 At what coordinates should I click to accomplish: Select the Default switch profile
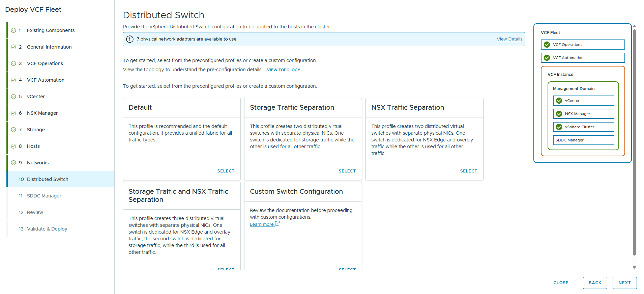(226, 171)
